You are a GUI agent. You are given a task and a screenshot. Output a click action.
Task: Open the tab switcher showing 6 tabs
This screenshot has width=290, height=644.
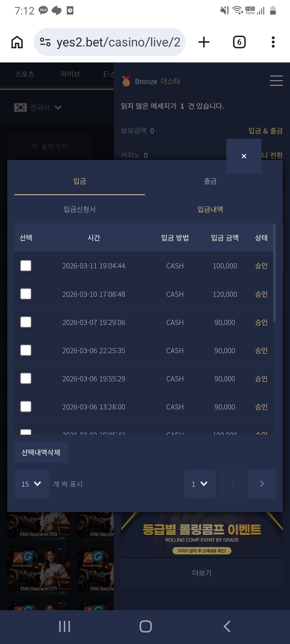tap(239, 42)
